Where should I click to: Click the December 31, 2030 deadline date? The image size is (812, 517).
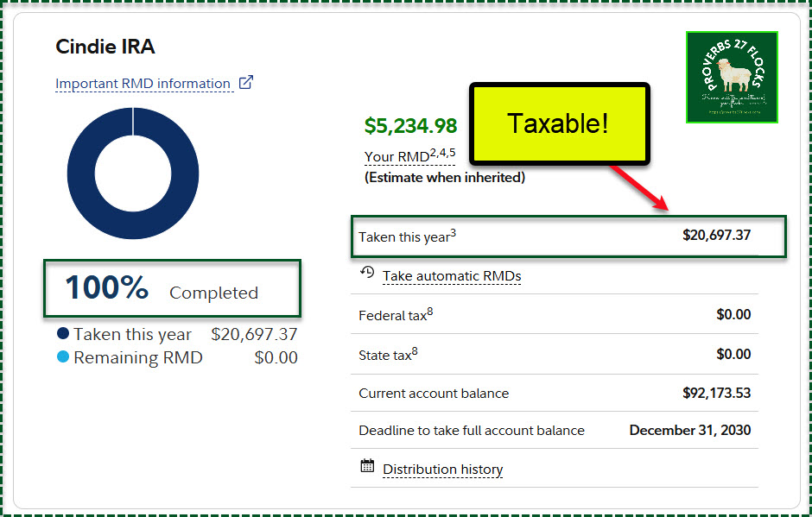tap(689, 430)
